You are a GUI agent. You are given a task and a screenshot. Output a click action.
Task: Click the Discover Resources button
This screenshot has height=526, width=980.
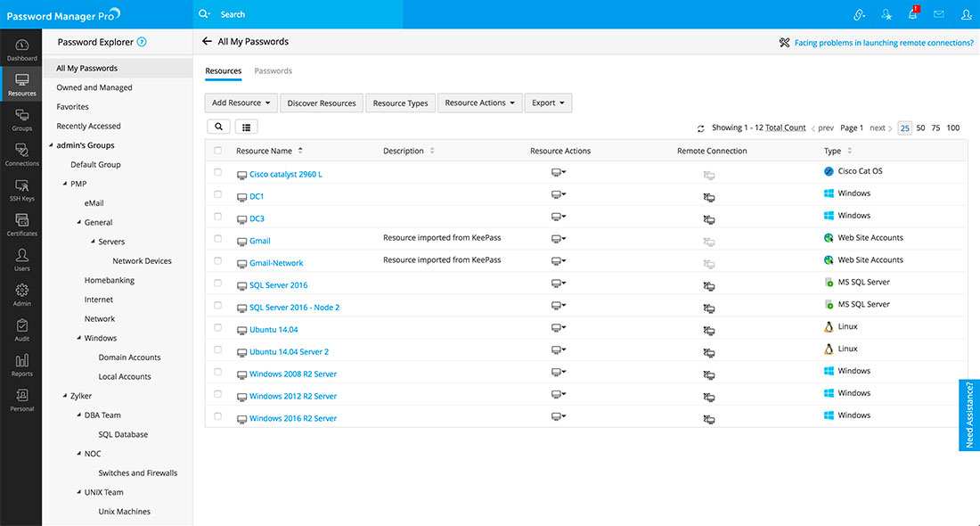321,103
